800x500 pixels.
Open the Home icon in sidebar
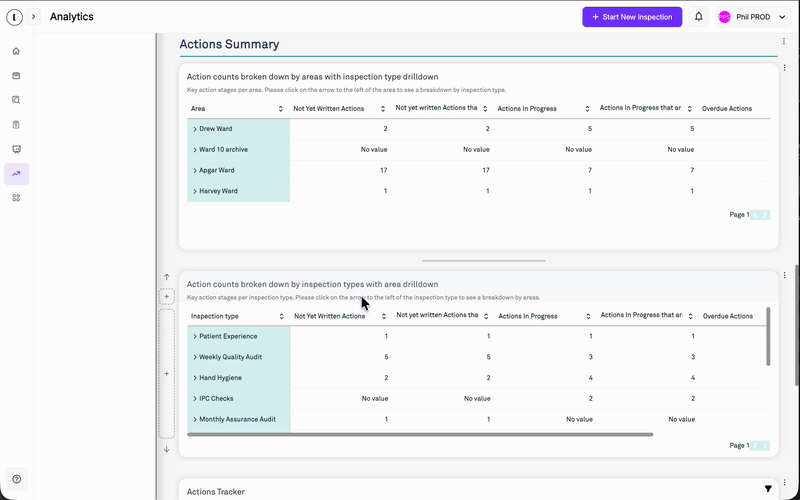click(x=16, y=51)
